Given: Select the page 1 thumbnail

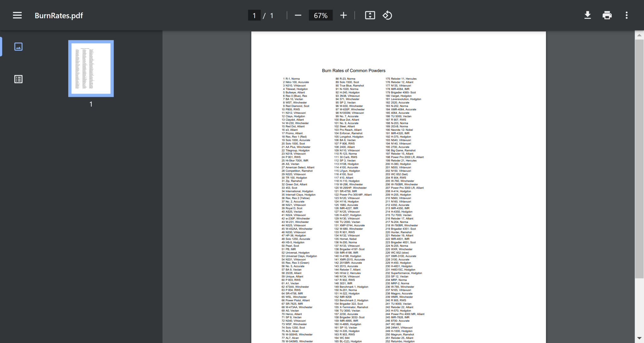Looking at the screenshot, I should [x=91, y=69].
